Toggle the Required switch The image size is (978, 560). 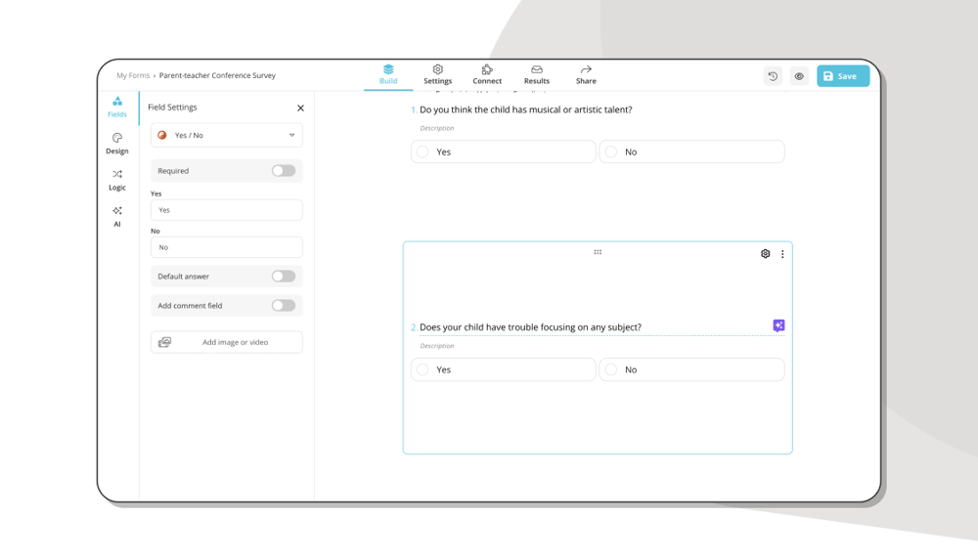point(283,171)
